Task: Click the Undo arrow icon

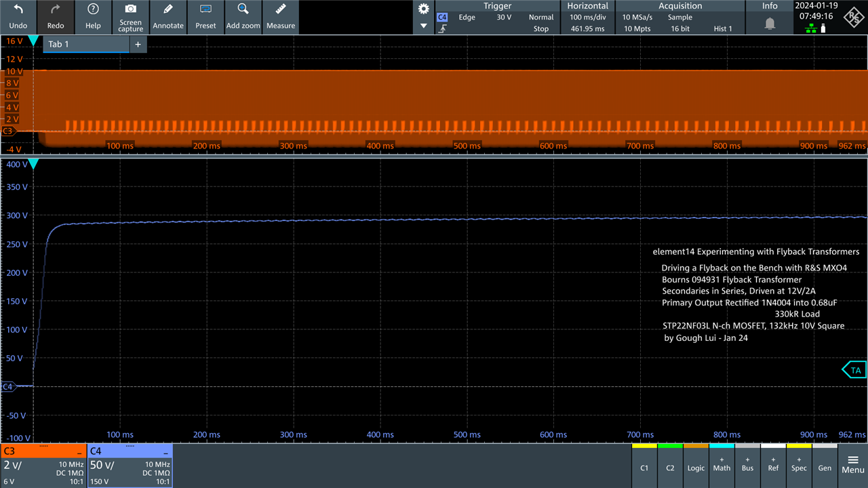Action: tap(18, 9)
